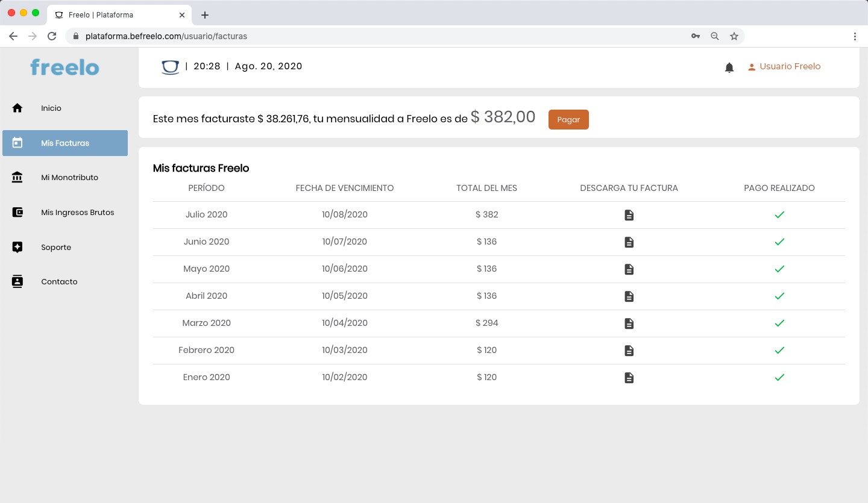The image size is (868, 503).
Task: Open the Soporte section
Action: 65,247
